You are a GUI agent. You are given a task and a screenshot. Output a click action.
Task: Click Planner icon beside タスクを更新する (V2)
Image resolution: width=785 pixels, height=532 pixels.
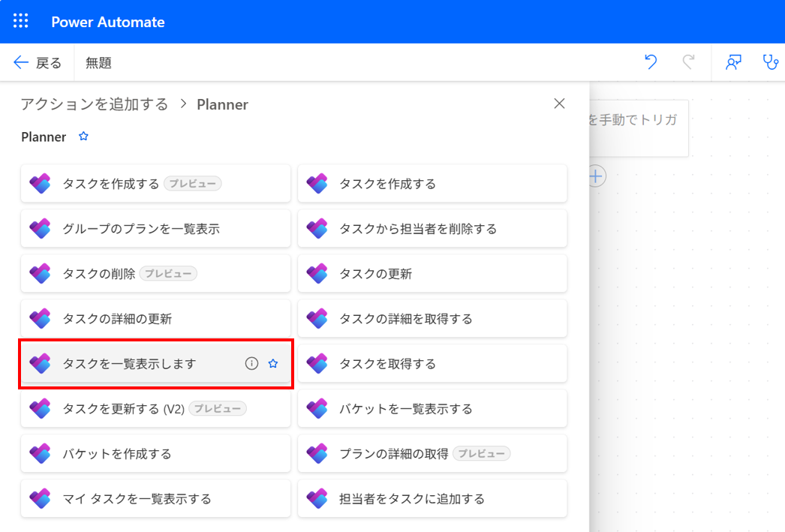pos(40,409)
